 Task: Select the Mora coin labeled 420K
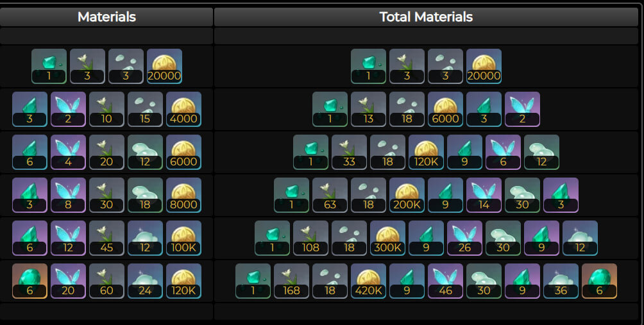368,281
